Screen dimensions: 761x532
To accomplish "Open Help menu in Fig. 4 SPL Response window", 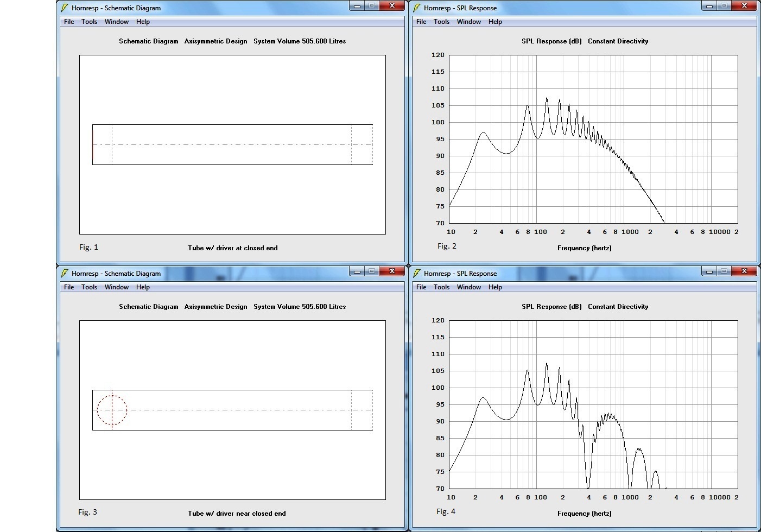I will pyautogui.click(x=495, y=287).
